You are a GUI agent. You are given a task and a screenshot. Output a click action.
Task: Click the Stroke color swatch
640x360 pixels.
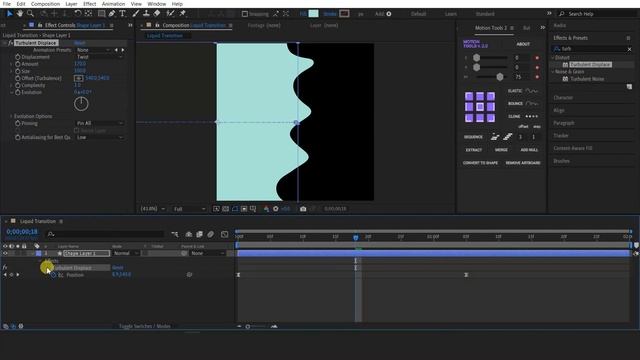[x=344, y=13]
